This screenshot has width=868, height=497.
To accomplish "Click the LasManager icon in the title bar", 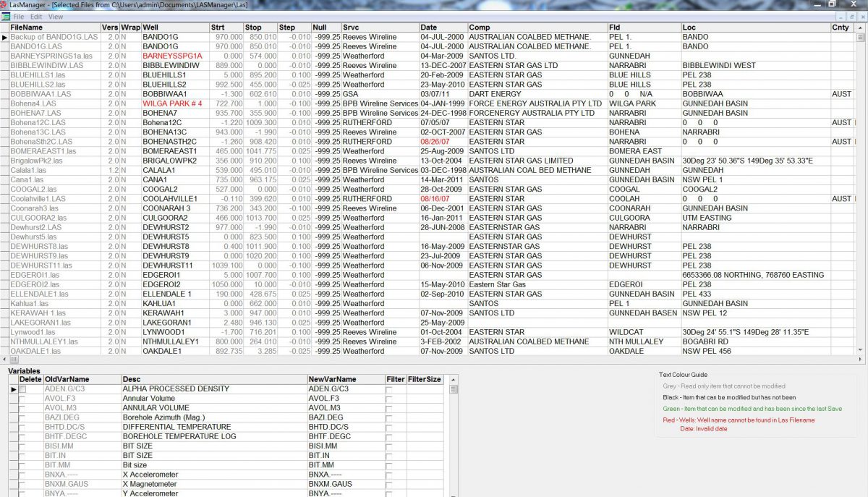I will [5, 4].
